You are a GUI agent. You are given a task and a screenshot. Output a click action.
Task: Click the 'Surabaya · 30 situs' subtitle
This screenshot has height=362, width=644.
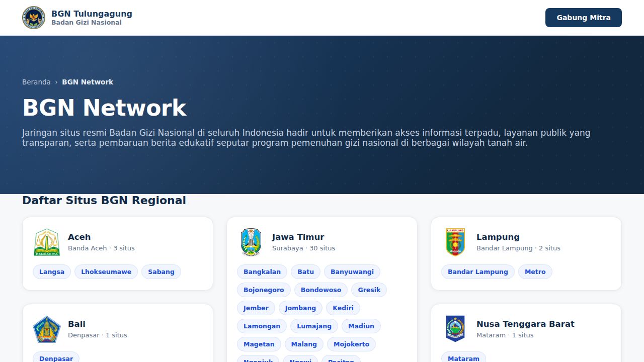point(303,248)
